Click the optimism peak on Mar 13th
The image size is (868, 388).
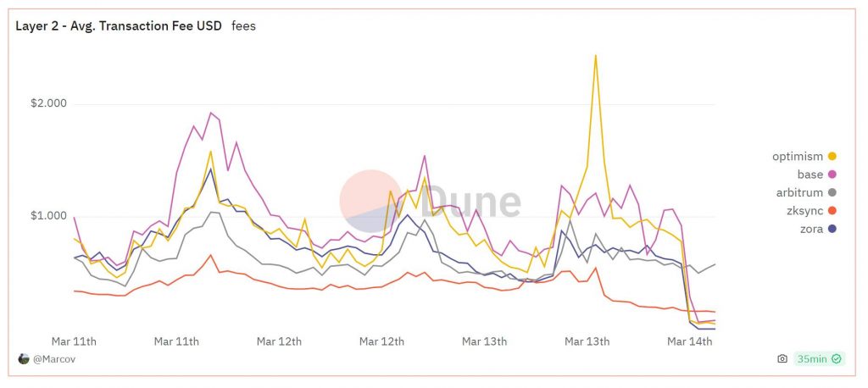pos(596,55)
